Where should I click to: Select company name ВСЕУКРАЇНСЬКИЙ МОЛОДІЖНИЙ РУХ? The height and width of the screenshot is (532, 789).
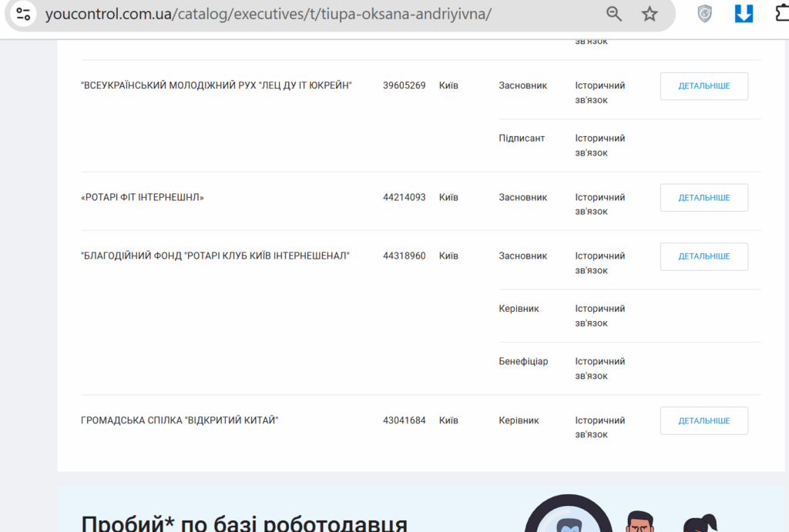217,85
